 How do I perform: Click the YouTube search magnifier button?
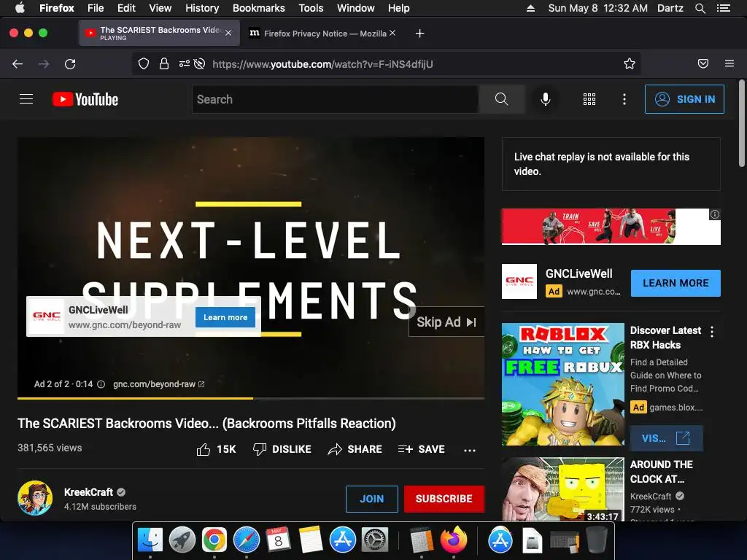(x=502, y=99)
